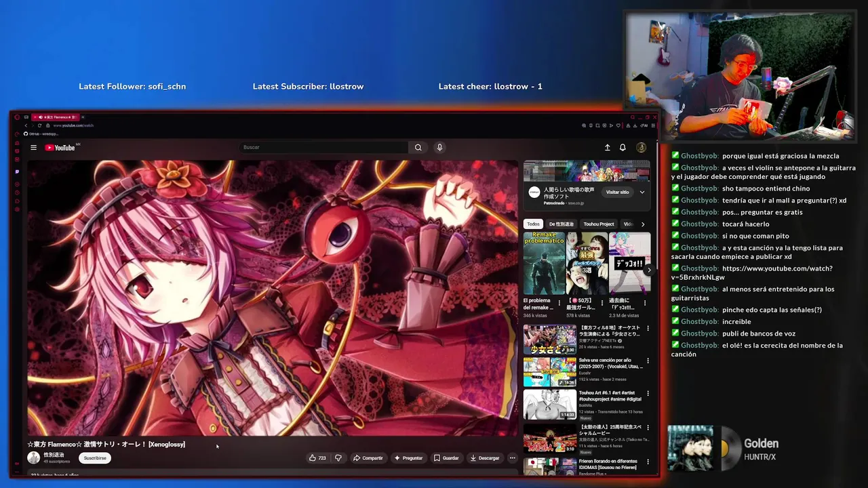This screenshot has width=868, height=488.
Task: Click the 'Latest cheer: llostrow - 1' text
Action: (x=490, y=86)
